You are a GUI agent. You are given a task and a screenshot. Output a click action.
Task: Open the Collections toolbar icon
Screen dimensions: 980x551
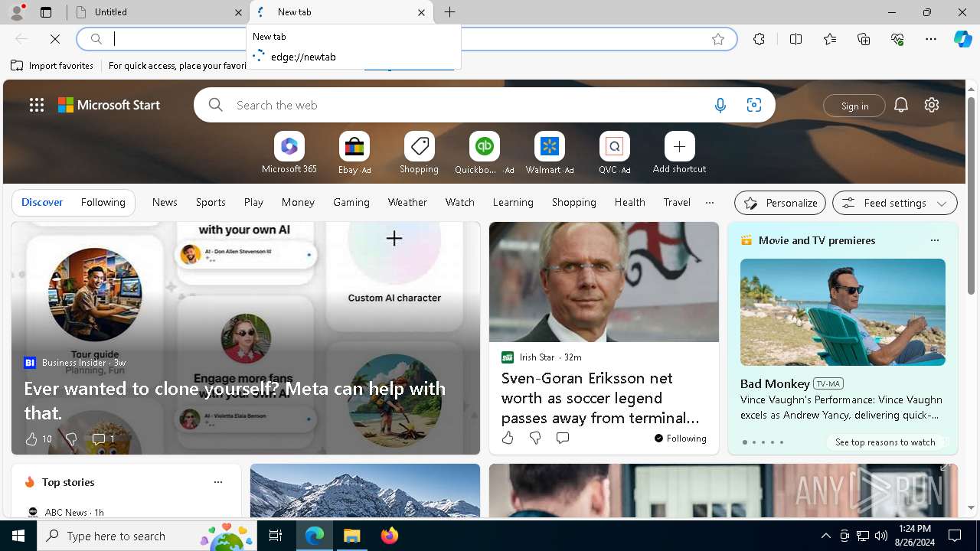click(864, 39)
